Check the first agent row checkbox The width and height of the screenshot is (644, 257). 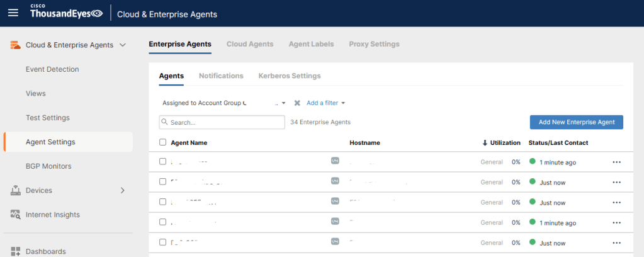point(163,161)
